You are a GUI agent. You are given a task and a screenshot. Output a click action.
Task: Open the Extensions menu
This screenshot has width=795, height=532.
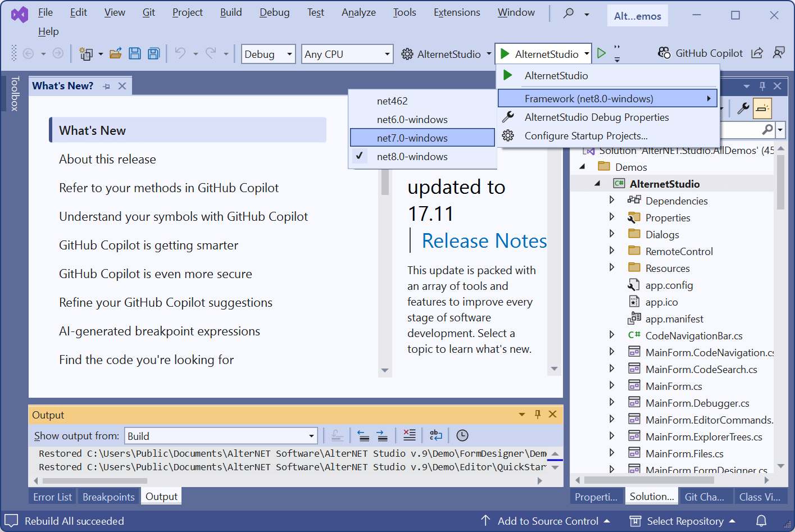(x=457, y=12)
